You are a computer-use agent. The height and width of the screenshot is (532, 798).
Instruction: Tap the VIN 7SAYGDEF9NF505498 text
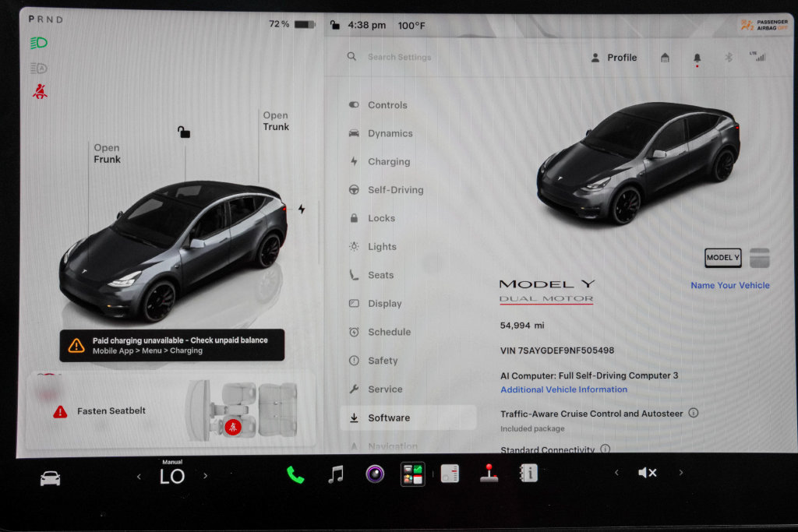(556, 351)
